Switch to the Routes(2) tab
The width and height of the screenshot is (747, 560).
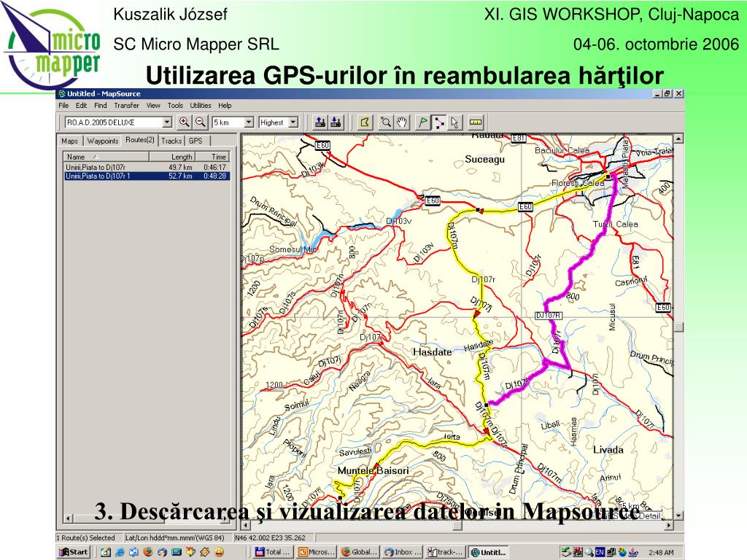click(139, 140)
